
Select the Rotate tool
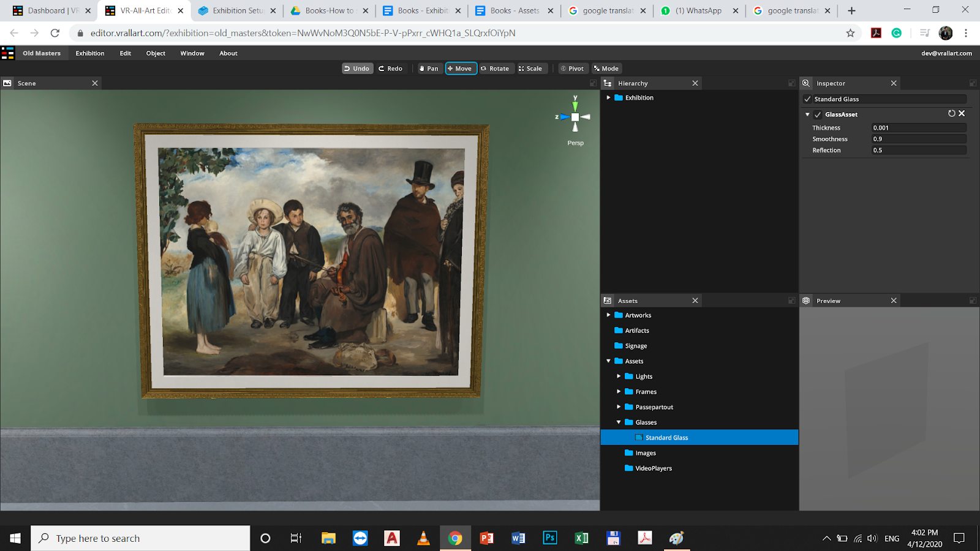(x=495, y=69)
